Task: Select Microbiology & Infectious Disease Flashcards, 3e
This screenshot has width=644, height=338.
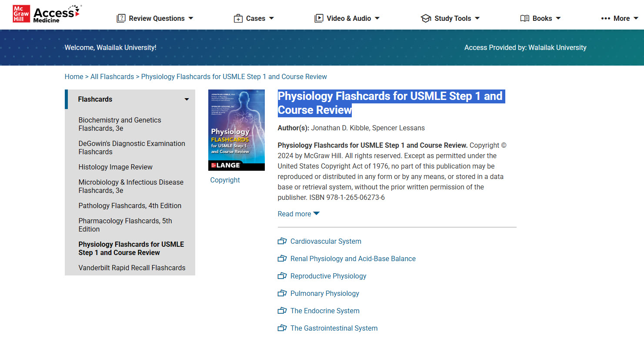Action: (131, 186)
